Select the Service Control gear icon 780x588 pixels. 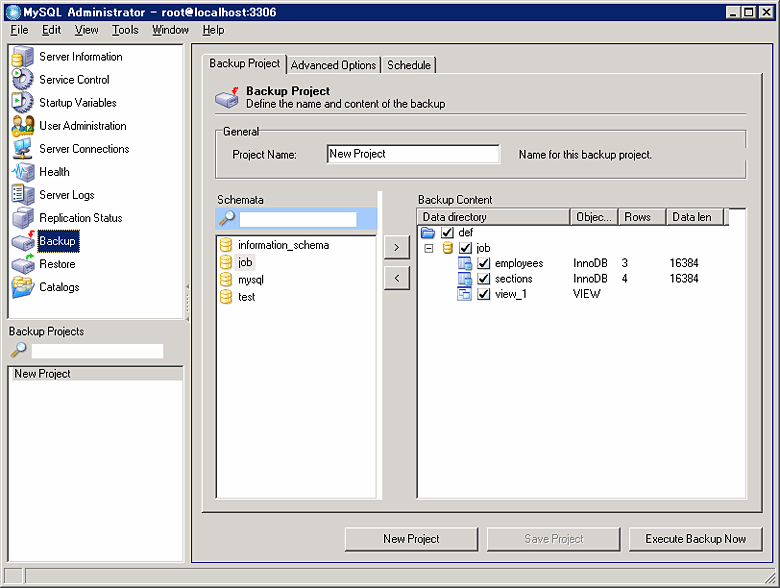(x=22, y=80)
